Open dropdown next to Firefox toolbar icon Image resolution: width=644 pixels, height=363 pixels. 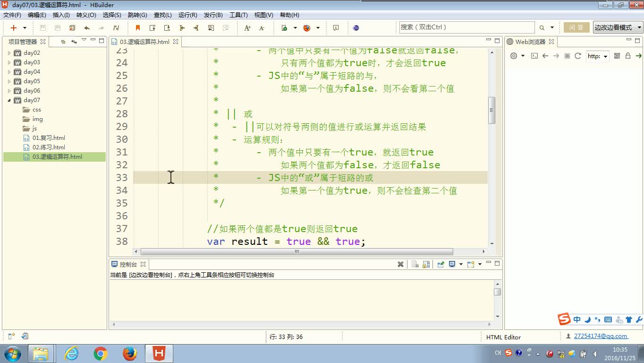318,28
